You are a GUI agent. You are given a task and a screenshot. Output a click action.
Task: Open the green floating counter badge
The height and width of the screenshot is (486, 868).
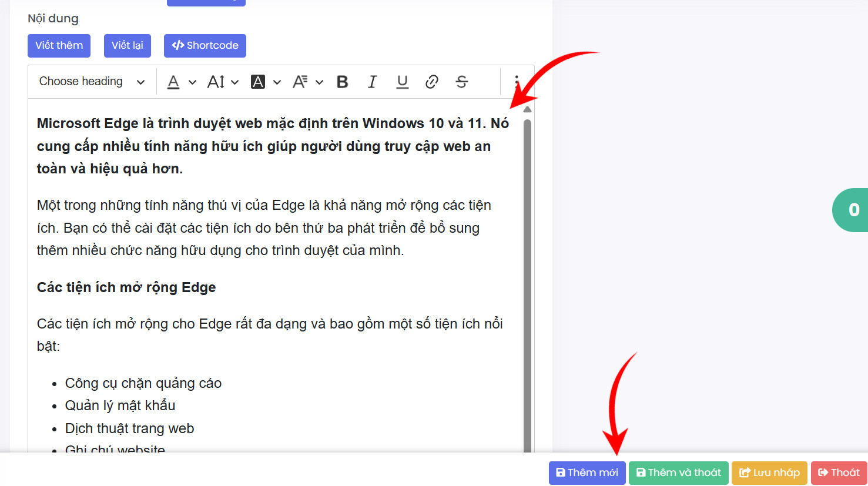(x=851, y=210)
